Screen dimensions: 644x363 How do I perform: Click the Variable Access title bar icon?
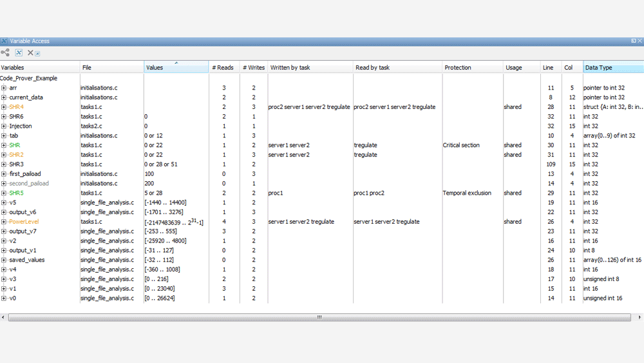click(x=5, y=41)
